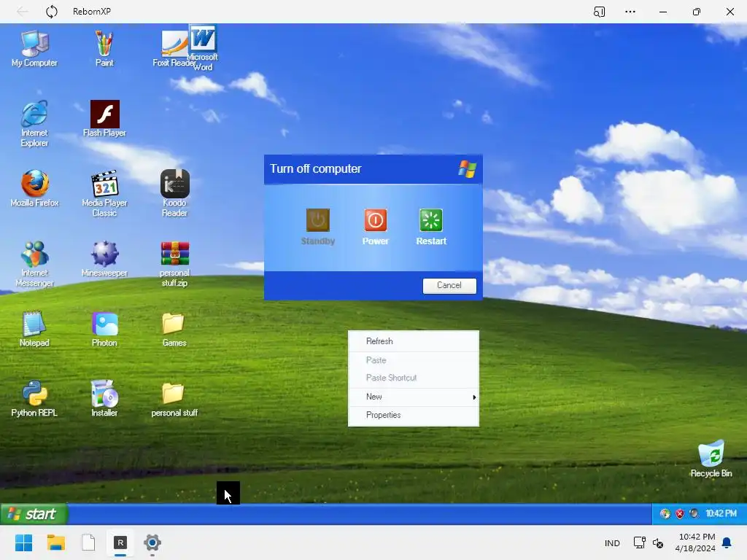The width and height of the screenshot is (747, 560).
Task: Open File Explorer on the taskbar
Action: tap(55, 542)
